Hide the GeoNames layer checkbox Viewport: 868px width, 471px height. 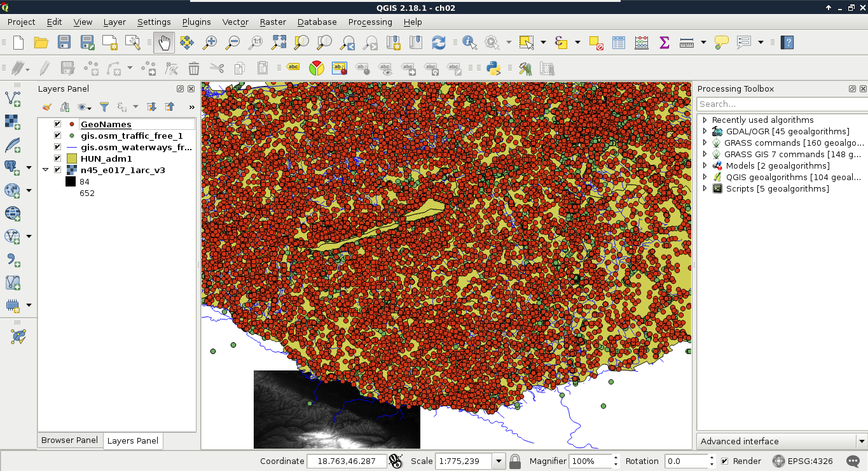[58, 125]
